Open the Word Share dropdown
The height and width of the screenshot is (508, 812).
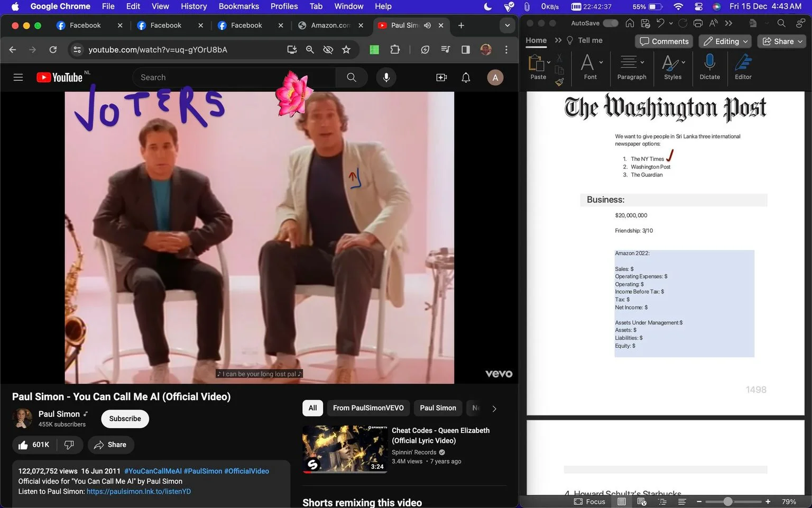tap(782, 41)
